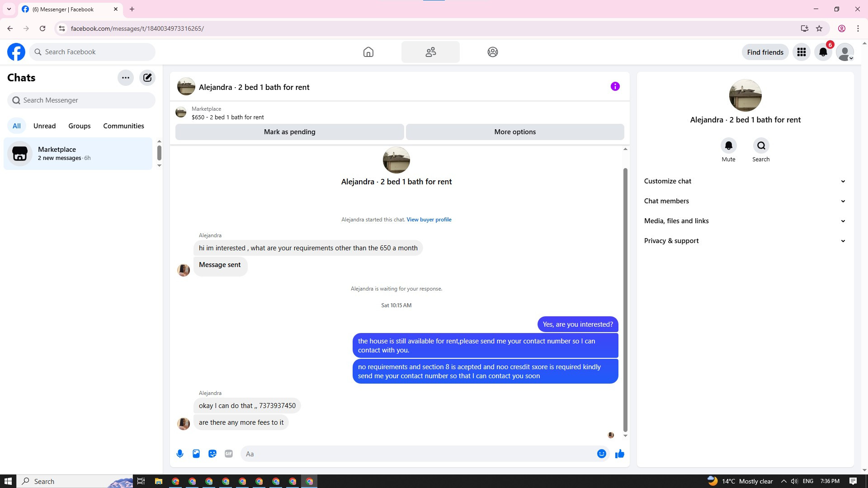
Task: Open View buyer profile link
Action: [429, 220]
